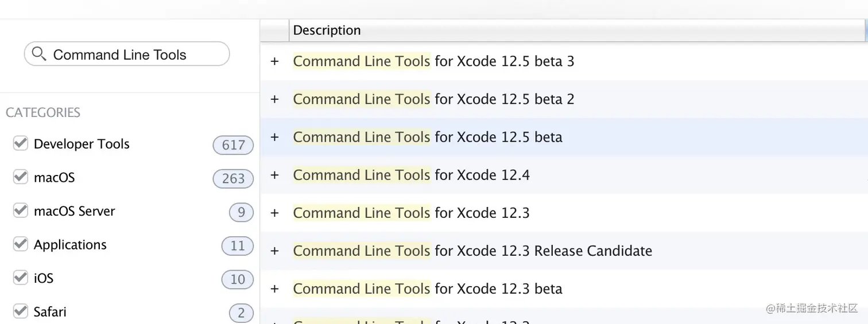This screenshot has width=868, height=324.
Task: Click the macOS count badge 263
Action: point(233,178)
